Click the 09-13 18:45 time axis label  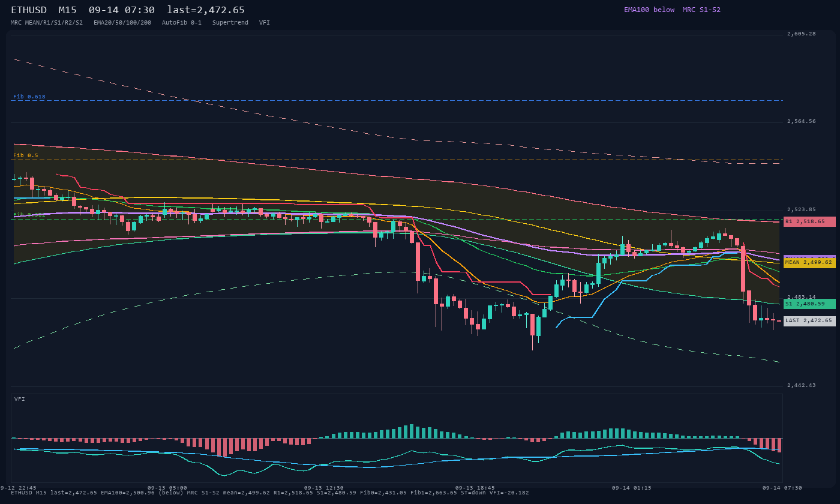[x=475, y=488]
